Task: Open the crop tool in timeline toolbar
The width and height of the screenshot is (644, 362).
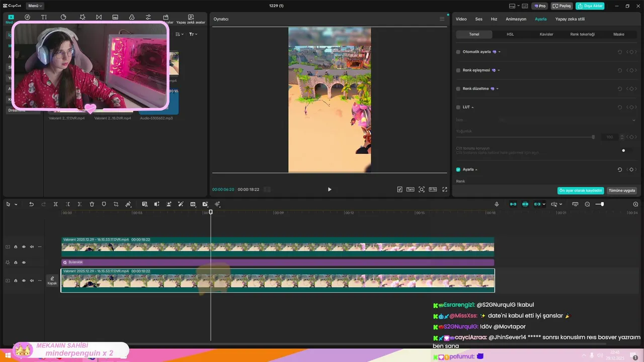Action: (x=116, y=204)
